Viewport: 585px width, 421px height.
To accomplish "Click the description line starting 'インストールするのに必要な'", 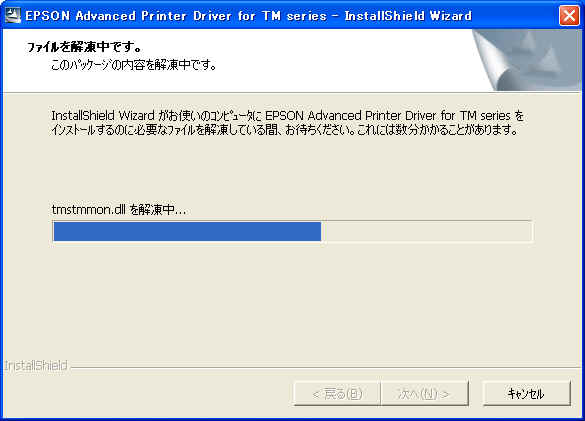I will (285, 130).
